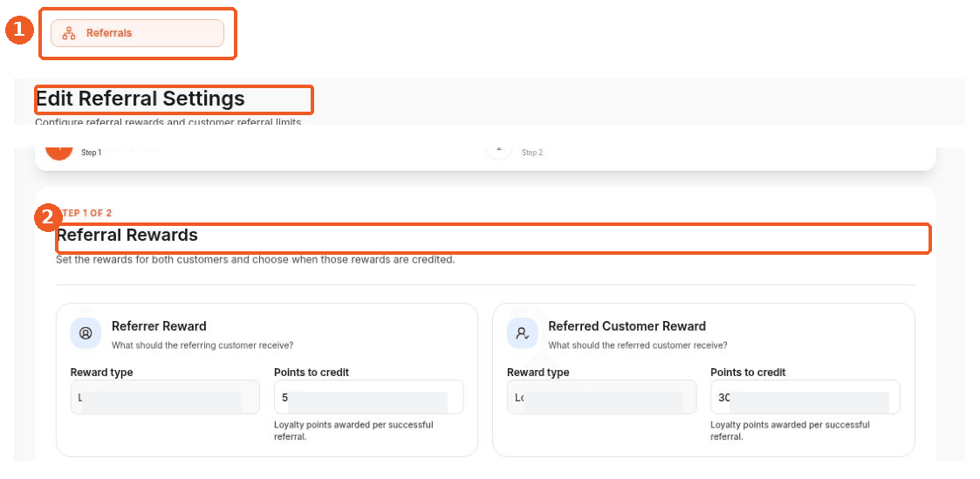This screenshot has width=980, height=479.
Task: Open Reward type dropdown under Referred Customer Reward
Action: click(601, 397)
